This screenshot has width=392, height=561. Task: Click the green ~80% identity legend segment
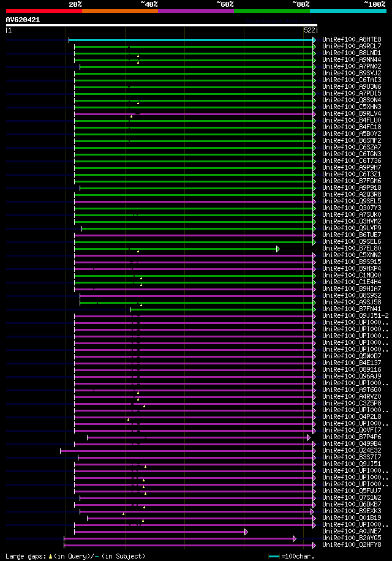(x=272, y=11)
